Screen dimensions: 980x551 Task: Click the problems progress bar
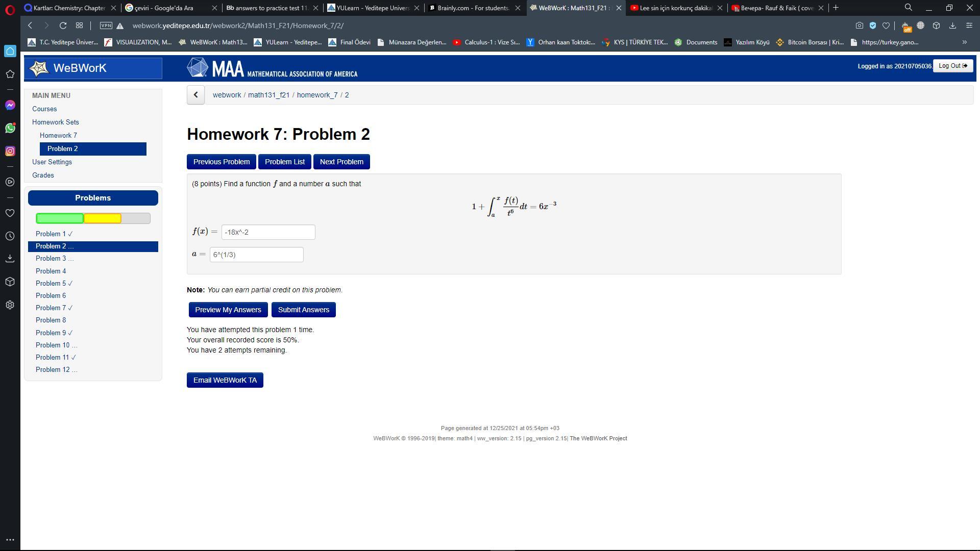point(93,218)
